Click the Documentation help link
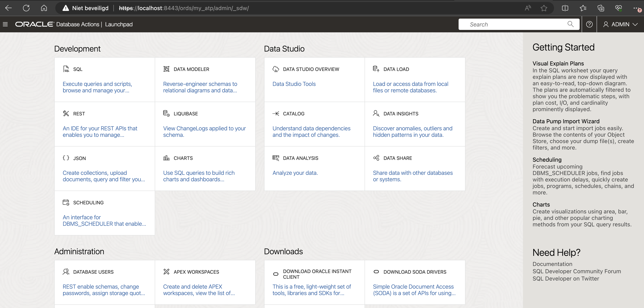Viewport: 644px width, 308px height. point(552,264)
